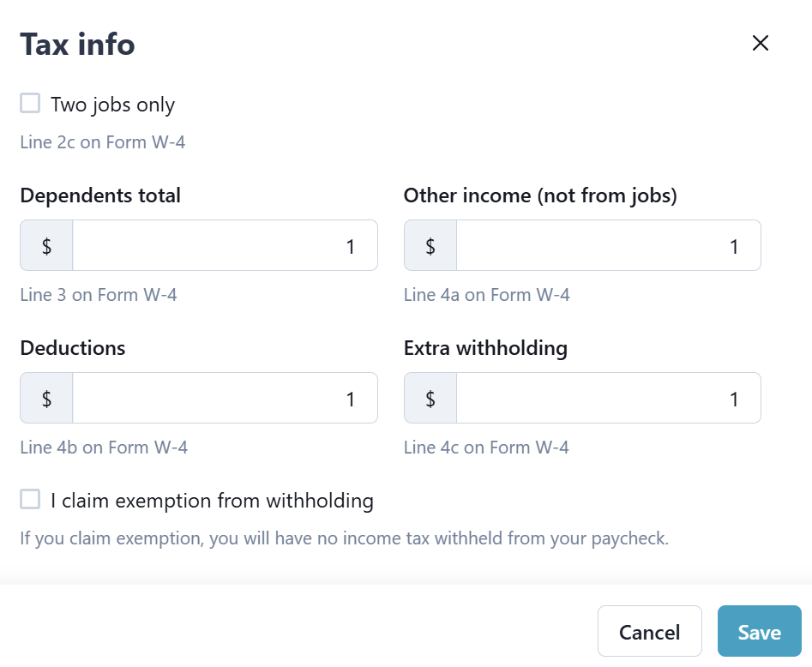Focus the Dependents total amount field
The height and width of the screenshot is (667, 812).
pyautogui.click(x=225, y=246)
